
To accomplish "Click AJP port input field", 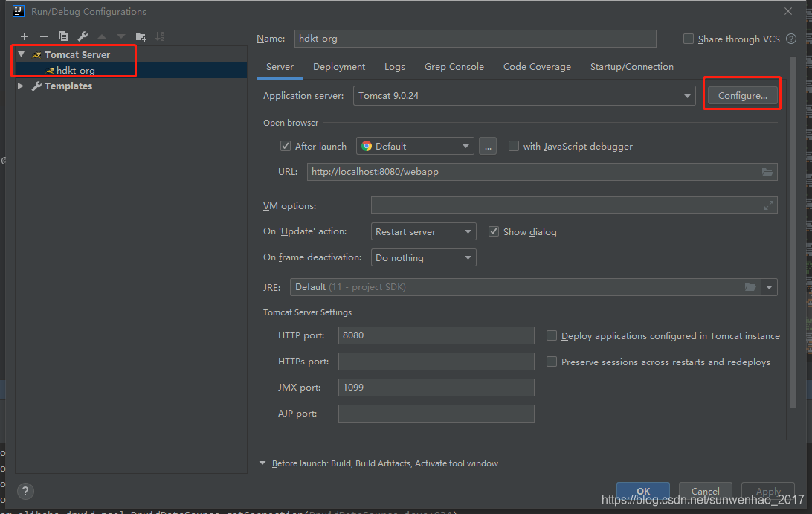I will pos(436,414).
